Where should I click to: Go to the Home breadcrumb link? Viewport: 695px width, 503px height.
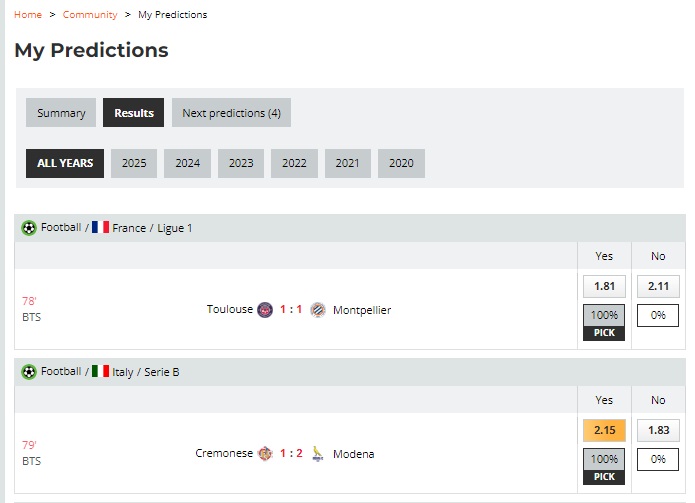pyautogui.click(x=28, y=15)
